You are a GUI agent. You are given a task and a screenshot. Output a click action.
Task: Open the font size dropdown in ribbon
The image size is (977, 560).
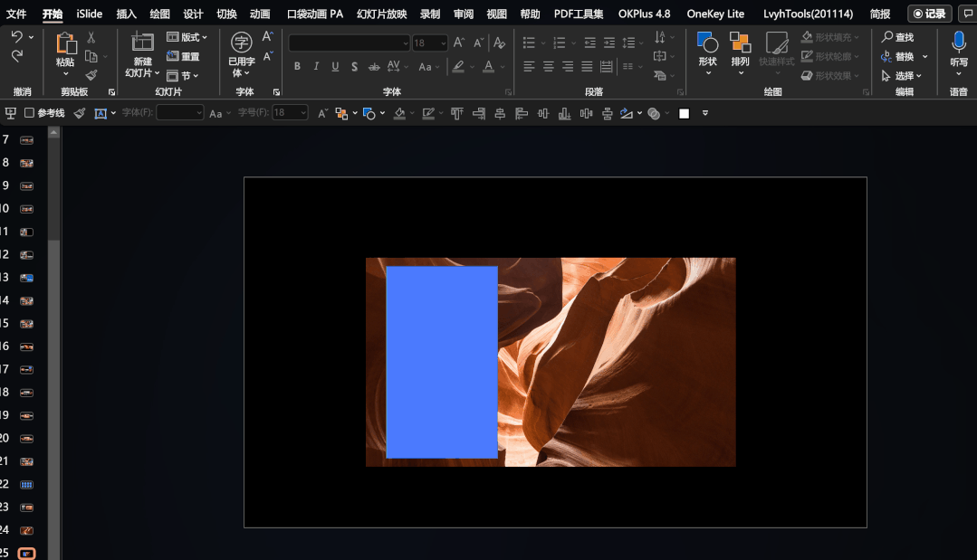442,43
